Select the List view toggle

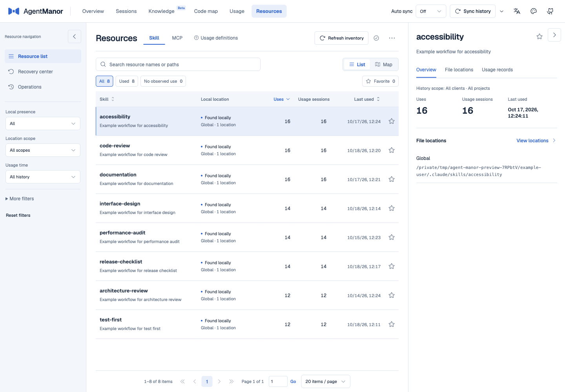tap(357, 65)
